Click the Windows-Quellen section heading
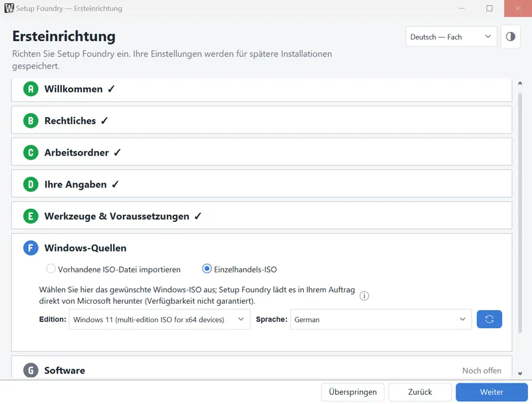 click(85, 248)
